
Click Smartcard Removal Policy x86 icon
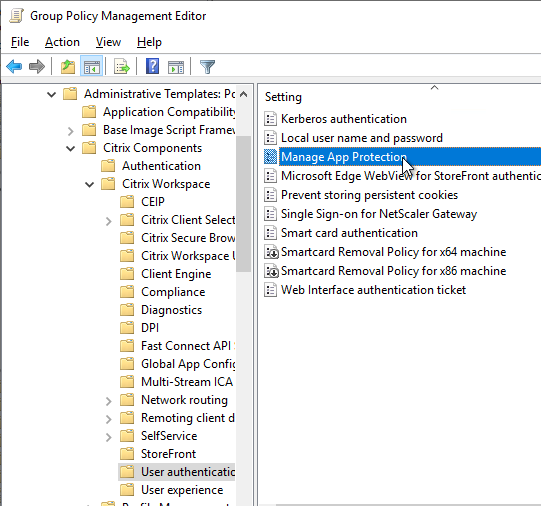(x=271, y=271)
